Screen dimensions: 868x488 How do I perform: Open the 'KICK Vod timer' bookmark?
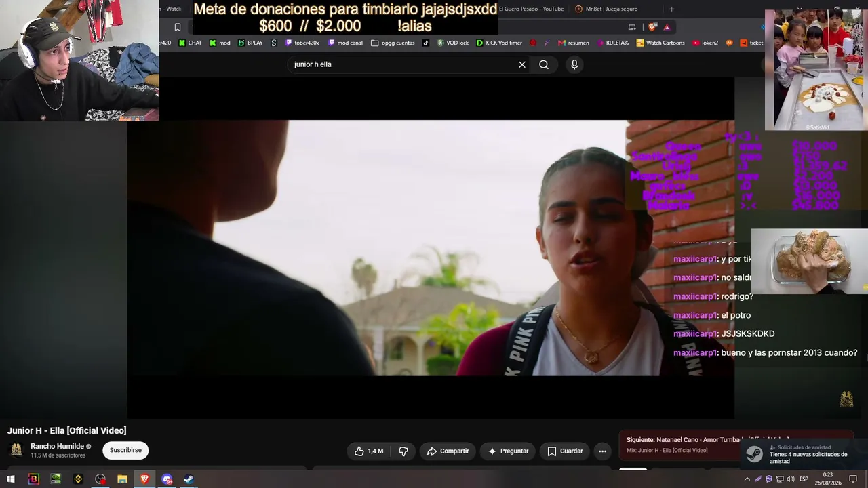(x=499, y=43)
